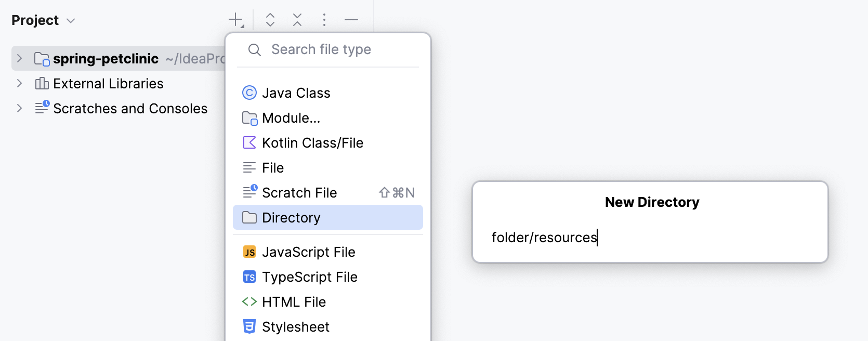Screen dimensions: 868x341
Task: Click the Collapse All toolbar icon
Action: click(x=297, y=20)
